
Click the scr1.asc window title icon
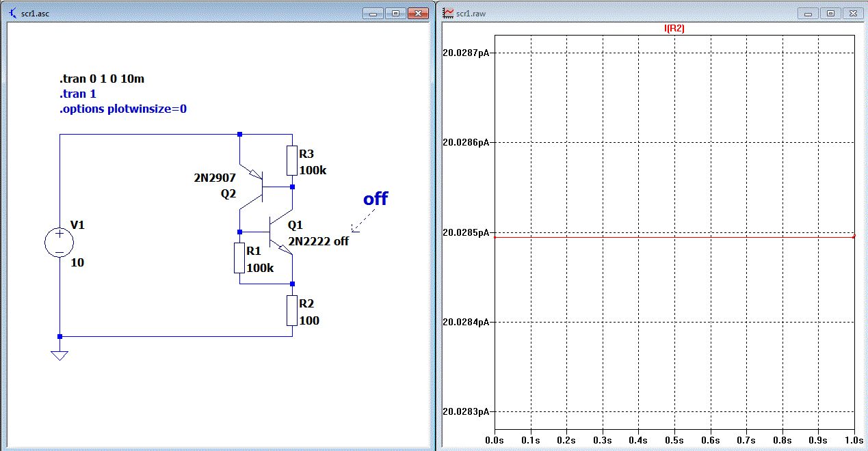pyautogui.click(x=12, y=13)
